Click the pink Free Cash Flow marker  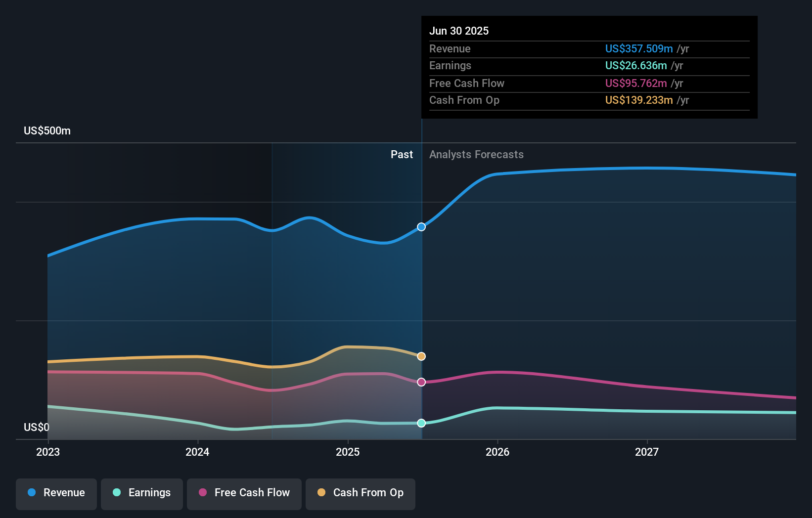[x=421, y=382]
